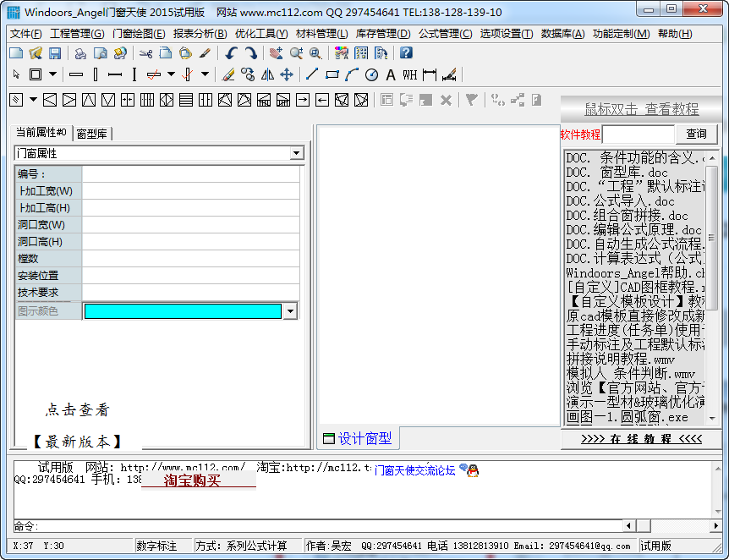The height and width of the screenshot is (560, 729).
Task: Select the 拼接说明教程.wmv entry
Action: point(620,360)
